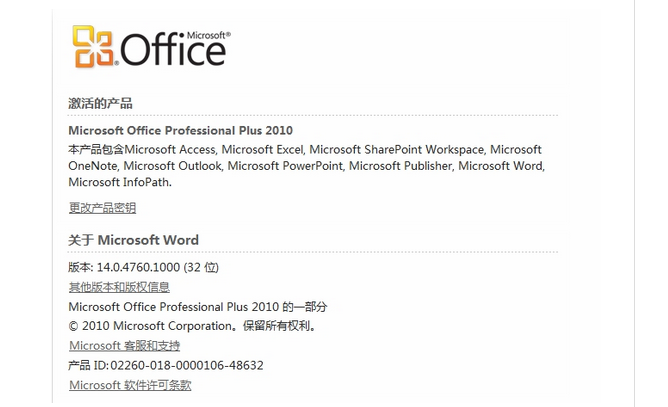Click the 激活的产品 heading
Viewport: 668px width, 407px height.
[100, 103]
